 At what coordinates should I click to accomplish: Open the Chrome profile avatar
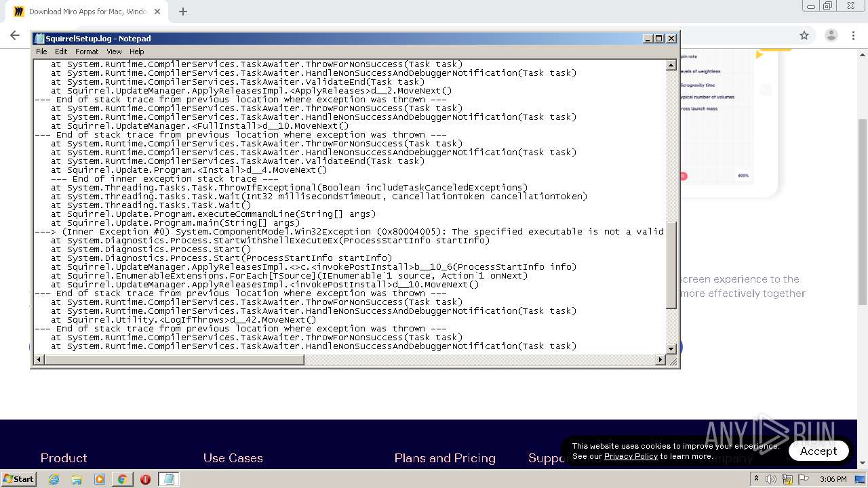point(831,35)
